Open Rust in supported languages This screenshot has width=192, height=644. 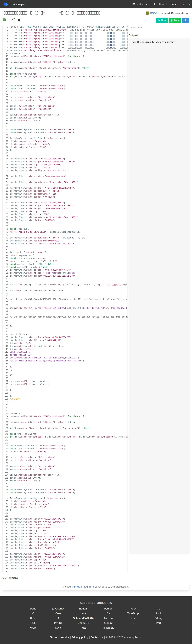point(83,628)
